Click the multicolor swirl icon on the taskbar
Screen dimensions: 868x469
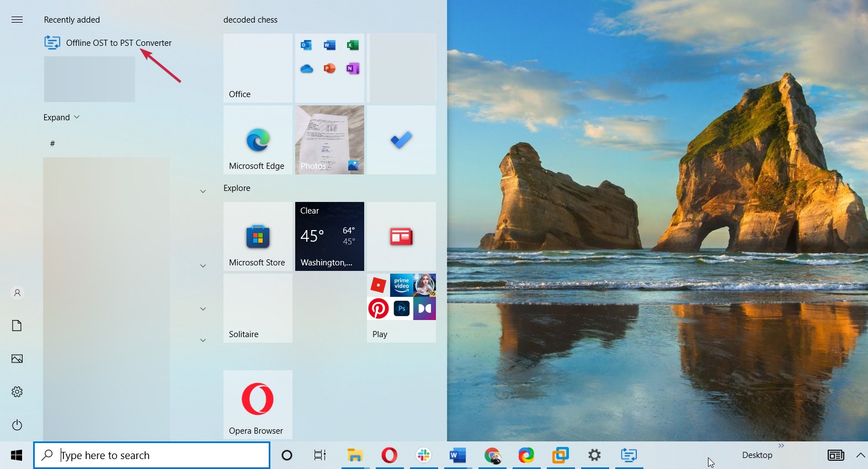point(526,455)
